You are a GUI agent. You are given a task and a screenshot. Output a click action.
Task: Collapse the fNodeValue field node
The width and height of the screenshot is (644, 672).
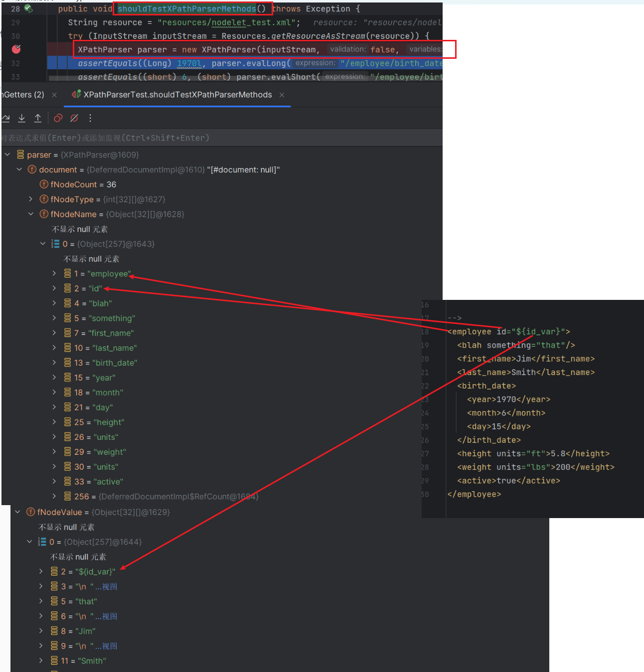17,512
